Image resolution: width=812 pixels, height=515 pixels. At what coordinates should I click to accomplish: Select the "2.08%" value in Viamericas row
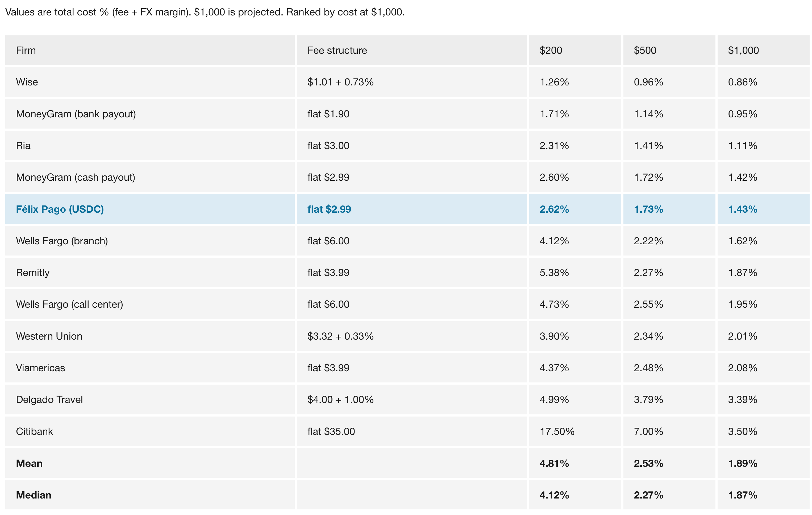pos(763,368)
